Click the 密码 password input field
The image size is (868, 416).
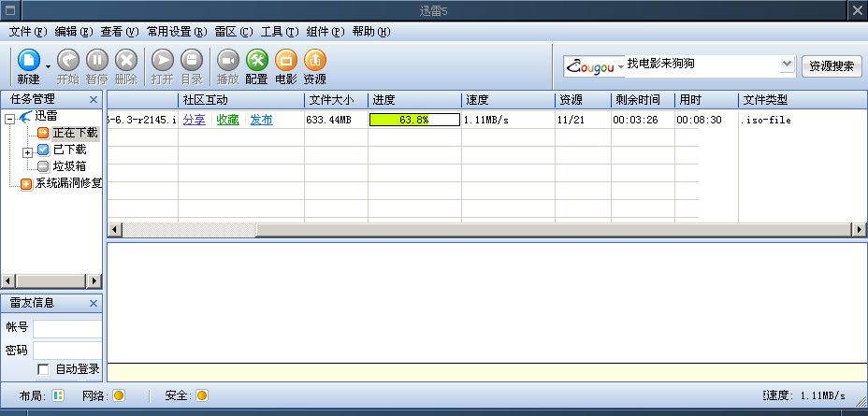pos(67,351)
